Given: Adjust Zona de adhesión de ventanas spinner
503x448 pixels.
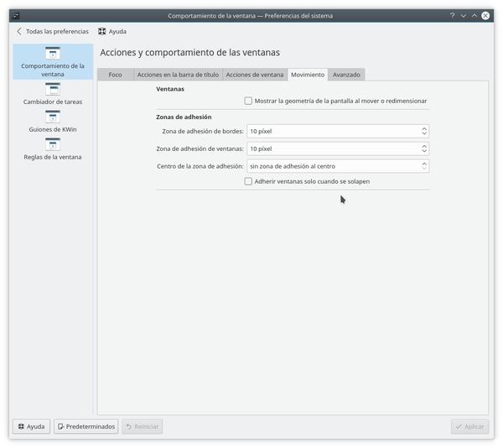Looking at the screenshot, I should 424,148.
